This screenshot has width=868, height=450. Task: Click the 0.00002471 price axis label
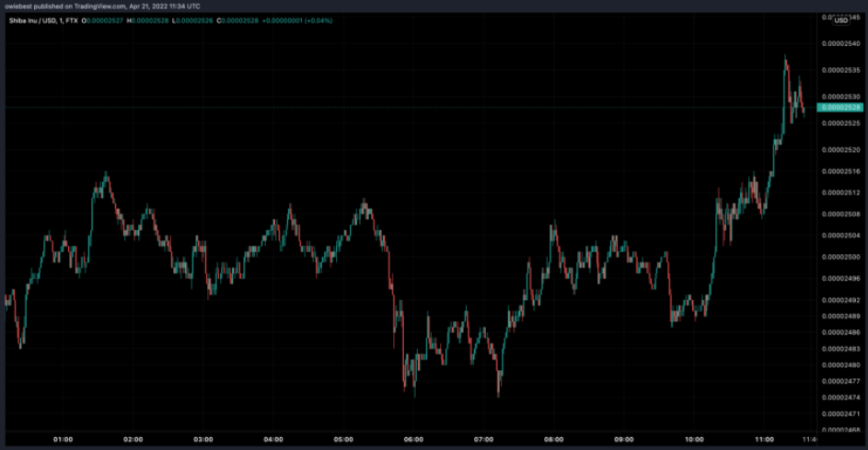(x=841, y=414)
